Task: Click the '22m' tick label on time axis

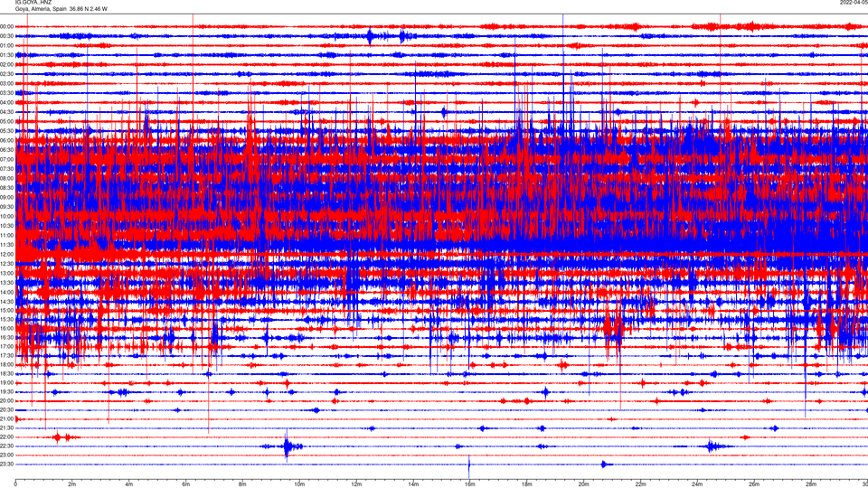Action: click(x=640, y=484)
